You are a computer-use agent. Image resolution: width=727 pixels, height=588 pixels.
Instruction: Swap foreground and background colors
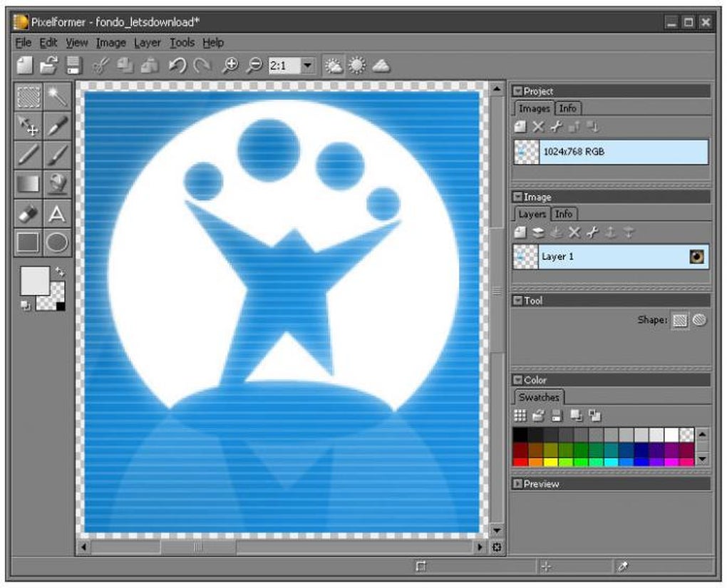[x=60, y=272]
